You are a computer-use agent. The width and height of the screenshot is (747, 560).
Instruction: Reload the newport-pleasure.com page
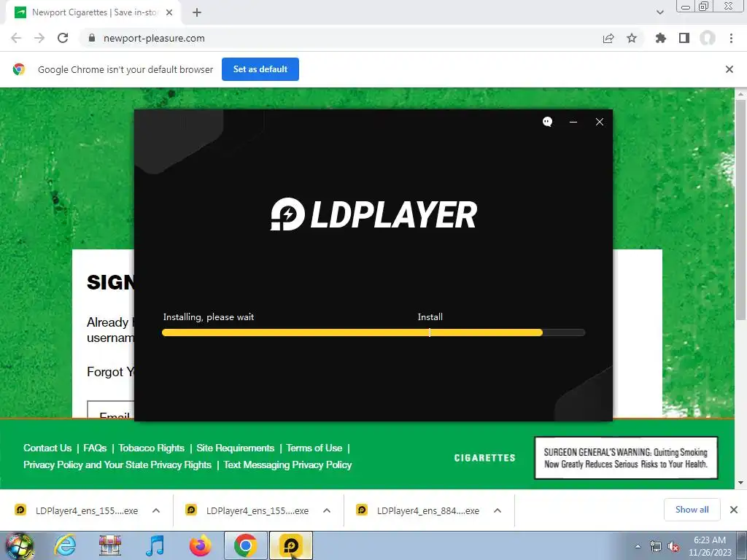coord(63,38)
